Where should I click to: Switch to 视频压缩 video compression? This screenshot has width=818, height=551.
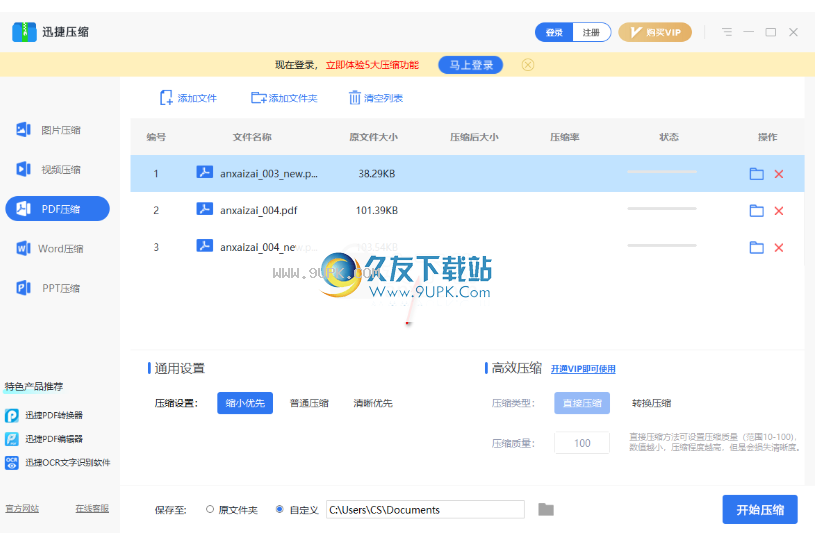click(x=48, y=170)
